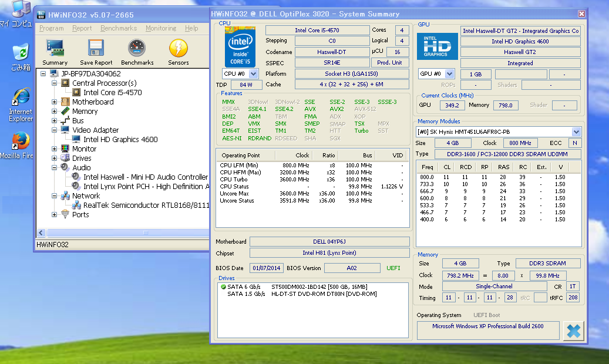609x364 pixels.
Task: Click the SR14E SSPEC field
Action: [332, 63]
